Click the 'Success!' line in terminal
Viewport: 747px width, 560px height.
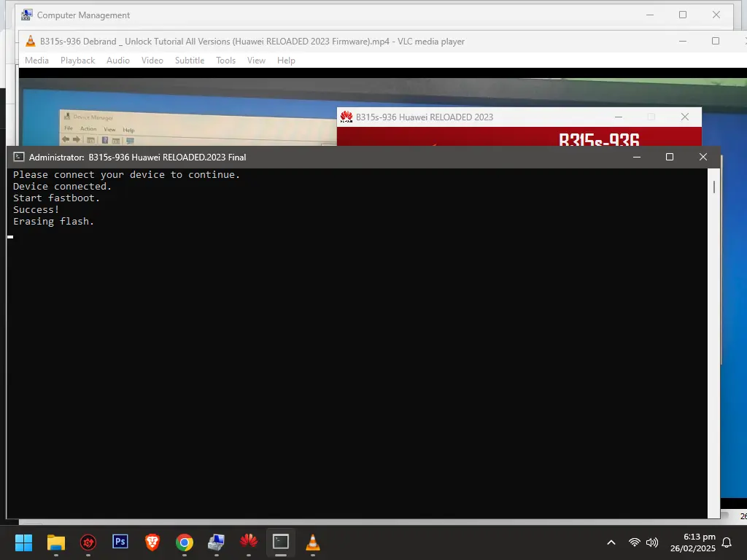click(x=36, y=209)
